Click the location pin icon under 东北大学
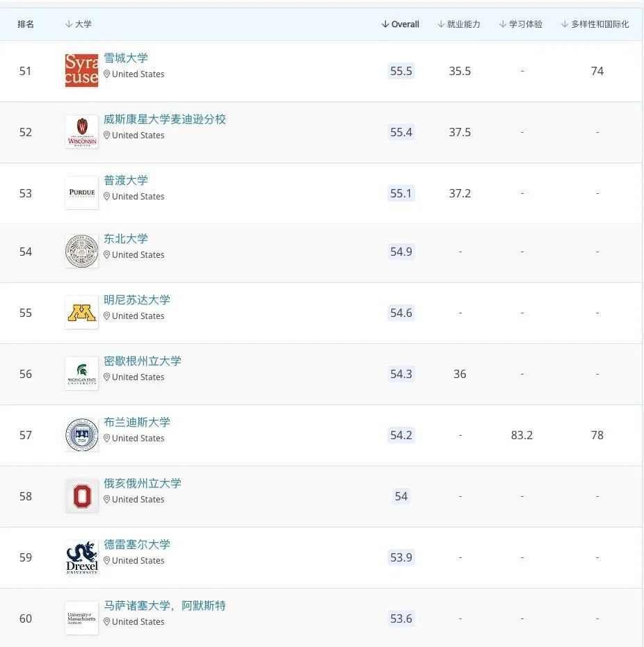 106,254
